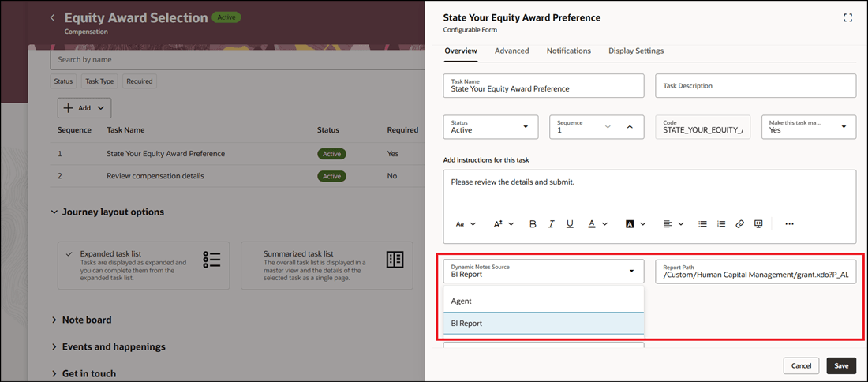Click the Status column header
This screenshot has height=382, width=868.
click(x=327, y=130)
